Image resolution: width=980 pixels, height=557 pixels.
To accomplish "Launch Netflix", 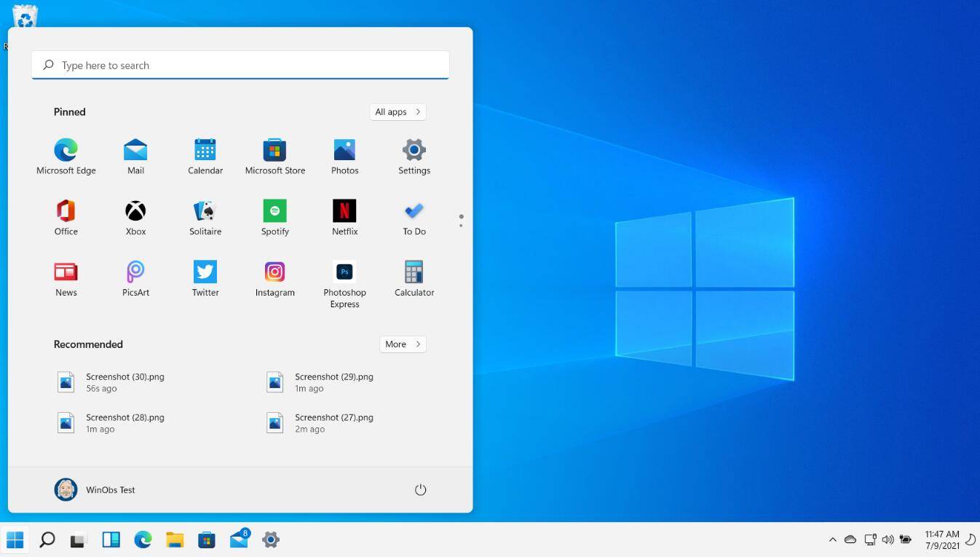I will click(x=344, y=218).
